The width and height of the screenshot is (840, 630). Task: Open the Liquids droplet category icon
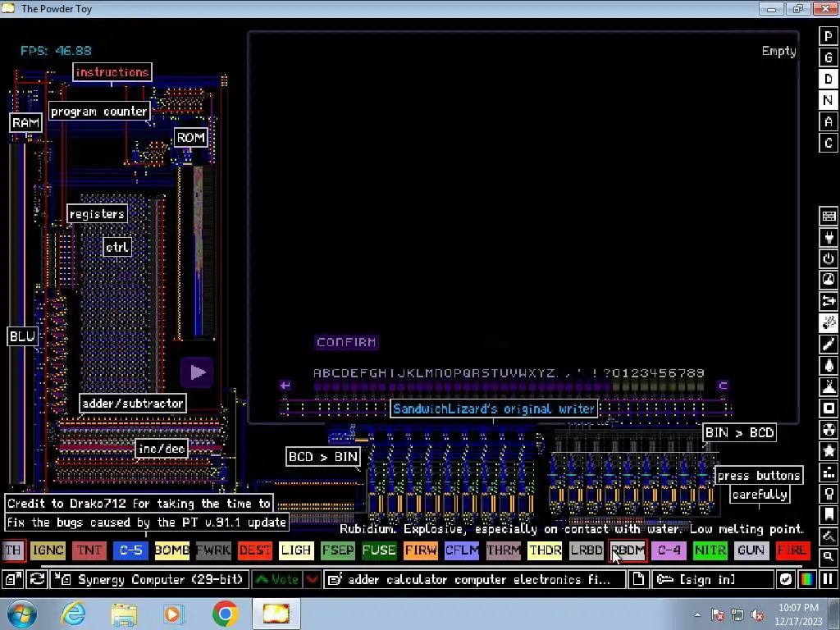click(829, 366)
